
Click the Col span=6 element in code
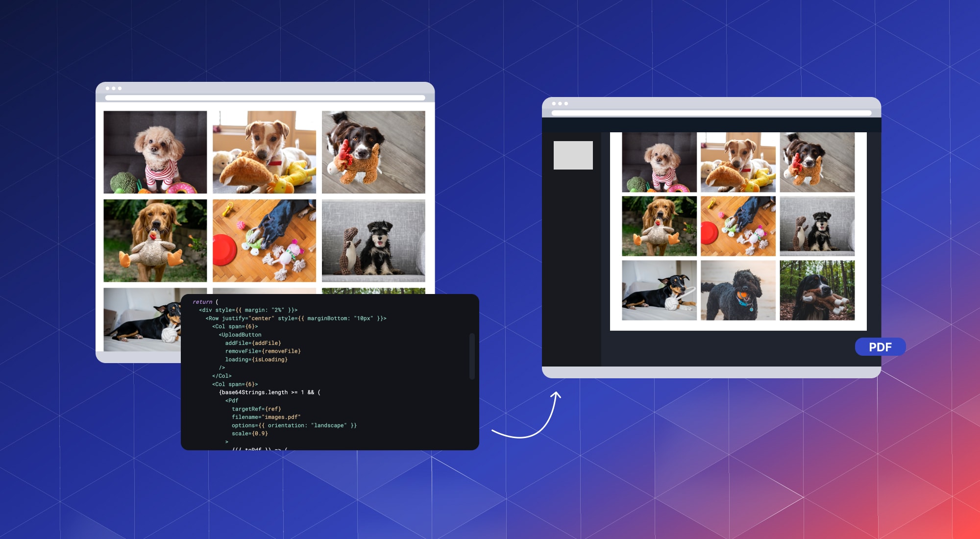pyautogui.click(x=233, y=326)
